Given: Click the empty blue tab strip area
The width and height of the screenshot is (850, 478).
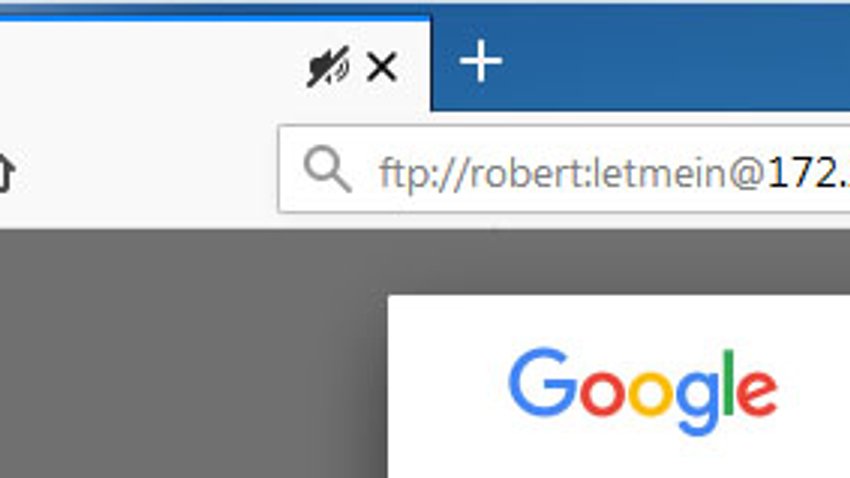Looking at the screenshot, I should [672, 62].
